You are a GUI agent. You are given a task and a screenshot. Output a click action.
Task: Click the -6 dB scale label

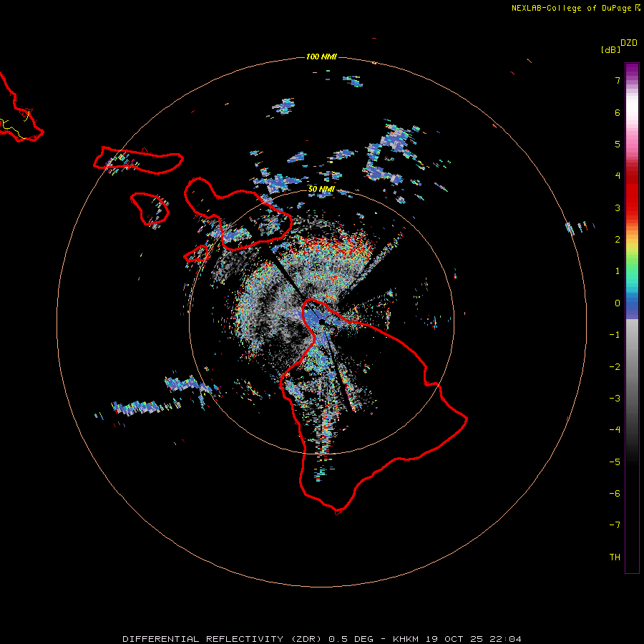(615, 494)
